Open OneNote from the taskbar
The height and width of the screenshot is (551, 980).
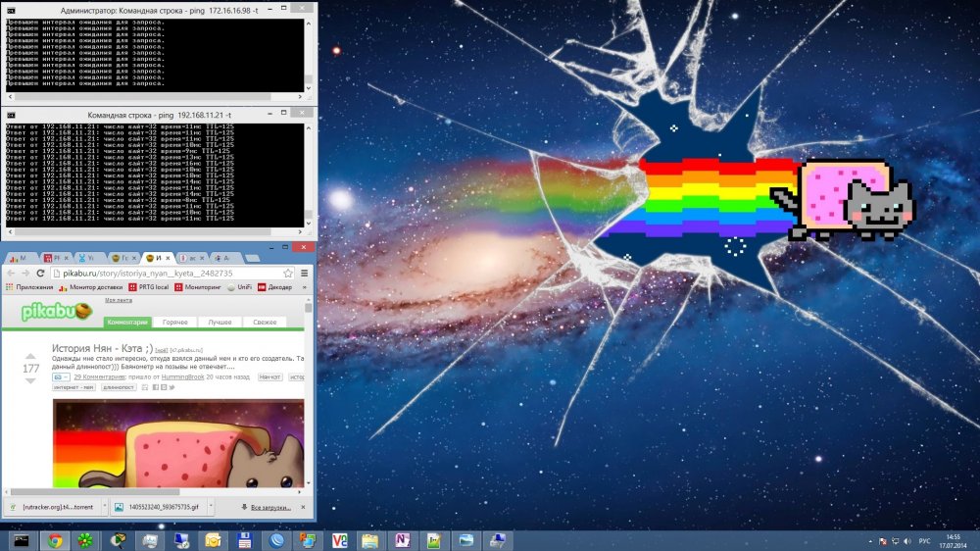403,540
